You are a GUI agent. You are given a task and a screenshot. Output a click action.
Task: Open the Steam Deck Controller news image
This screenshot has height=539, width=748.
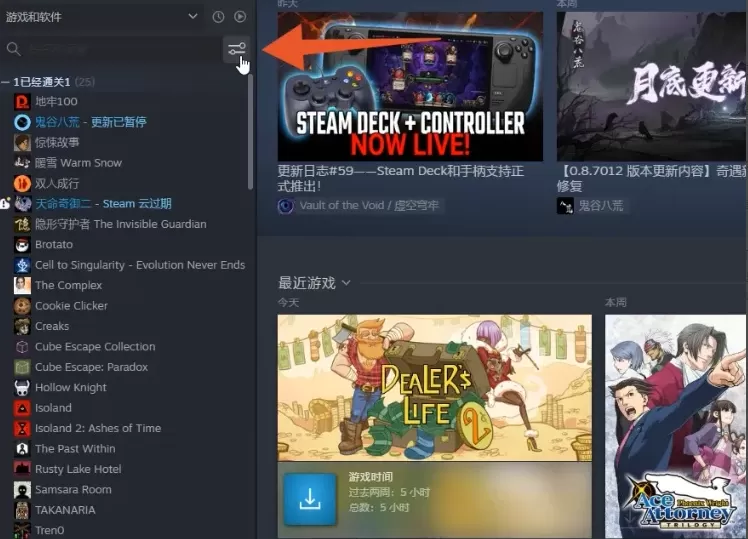pos(410,86)
